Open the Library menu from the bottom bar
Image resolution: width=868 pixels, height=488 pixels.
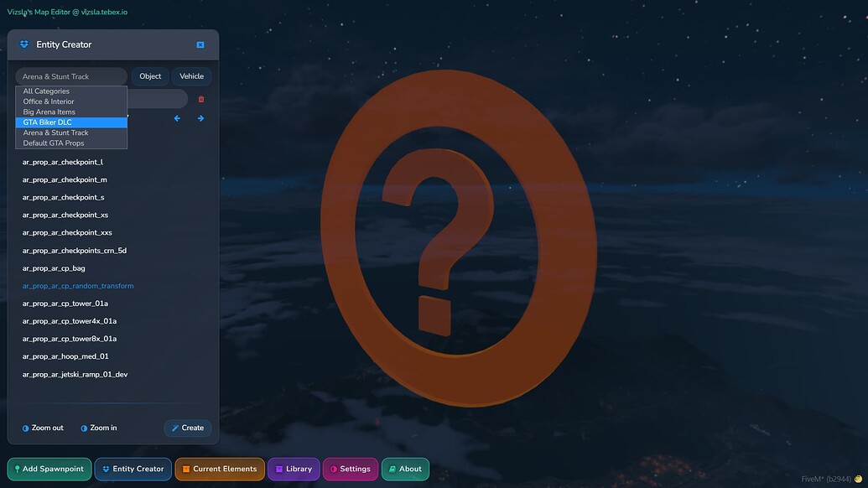coord(293,469)
